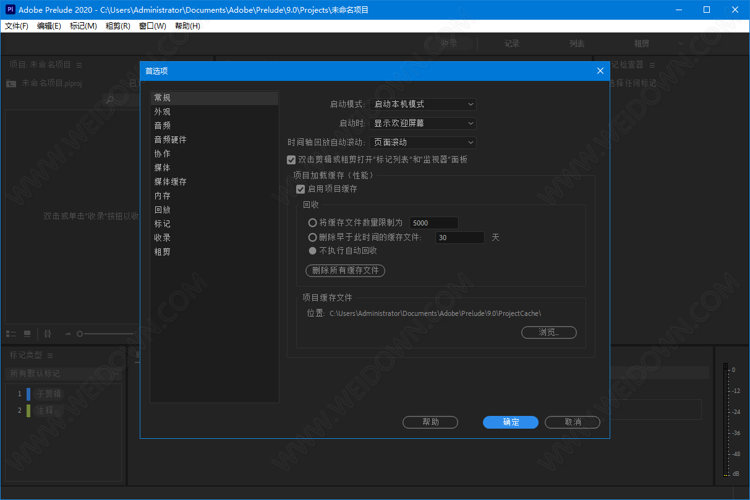Open the 启动模式 dropdown
Viewport: 750px width, 500px height.
(423, 104)
